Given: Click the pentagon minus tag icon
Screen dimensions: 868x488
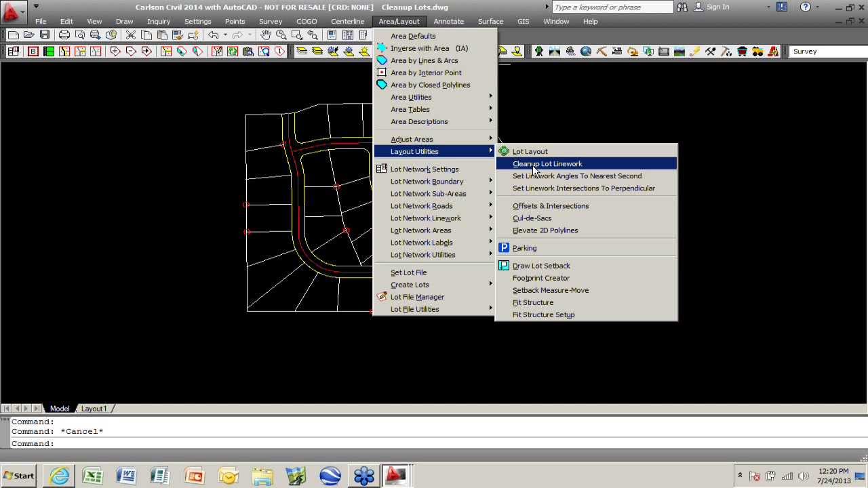Looking at the screenshot, I should 131,52.
